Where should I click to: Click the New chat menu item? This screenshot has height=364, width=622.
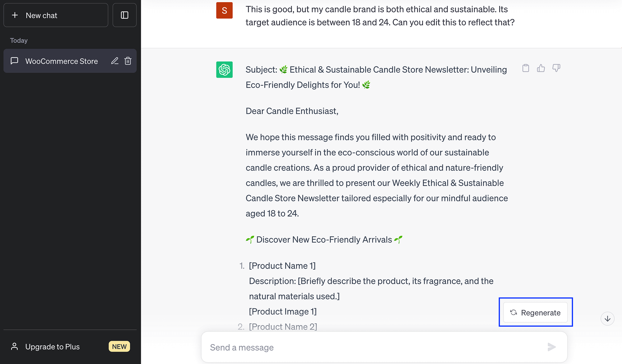56,15
